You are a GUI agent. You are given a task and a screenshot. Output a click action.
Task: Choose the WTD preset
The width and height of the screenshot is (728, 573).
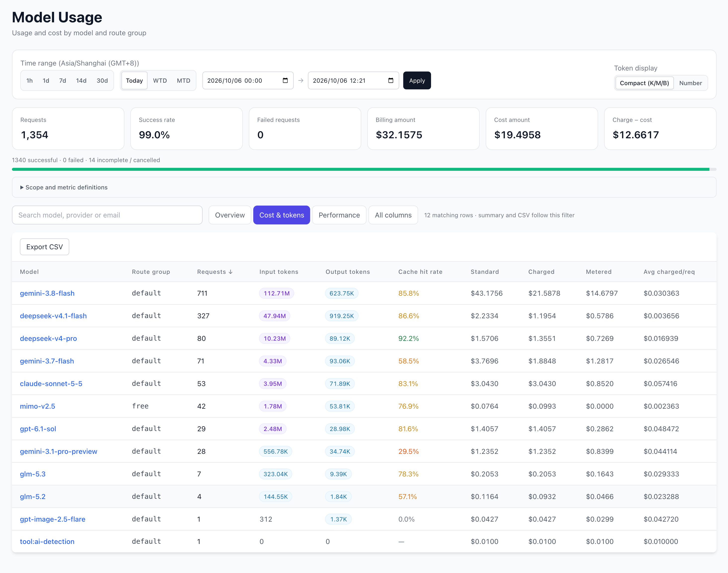pos(160,80)
